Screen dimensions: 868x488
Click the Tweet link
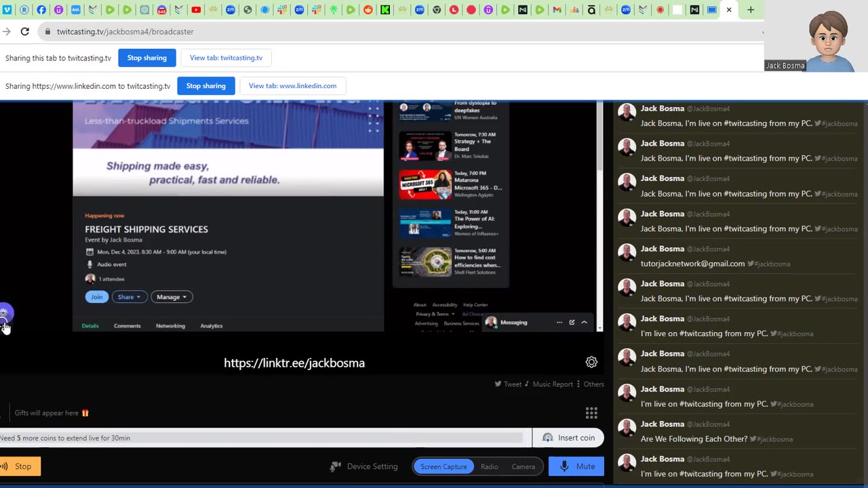click(508, 384)
